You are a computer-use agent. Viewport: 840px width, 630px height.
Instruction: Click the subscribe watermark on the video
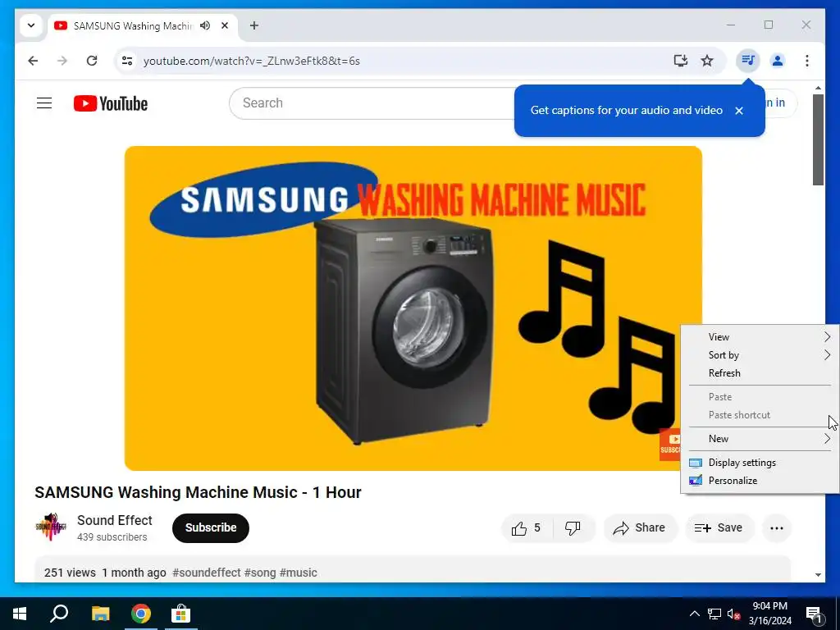(669, 444)
